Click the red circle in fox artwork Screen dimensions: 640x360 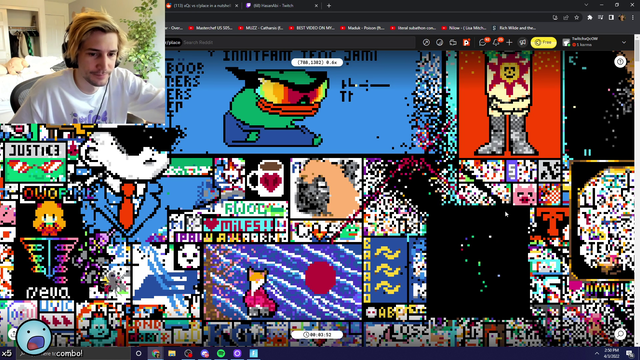(x=320, y=277)
